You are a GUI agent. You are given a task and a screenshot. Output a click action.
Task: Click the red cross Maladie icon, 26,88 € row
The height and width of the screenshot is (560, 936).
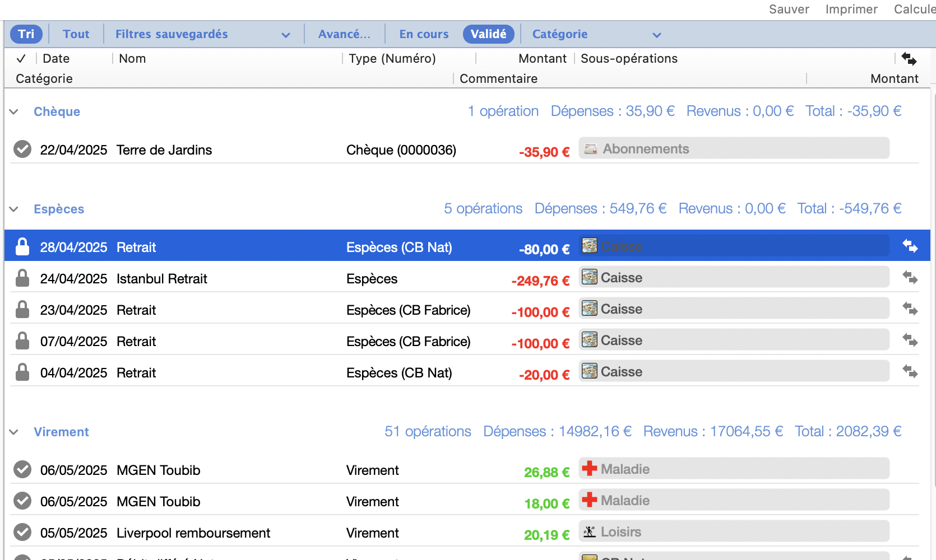590,469
